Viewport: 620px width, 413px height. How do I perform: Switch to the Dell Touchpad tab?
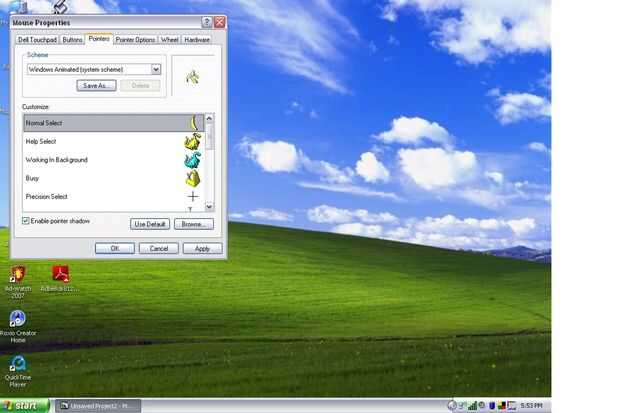(x=38, y=40)
